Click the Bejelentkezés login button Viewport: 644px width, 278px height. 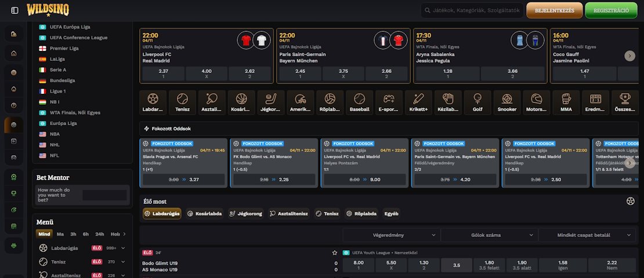click(x=555, y=10)
